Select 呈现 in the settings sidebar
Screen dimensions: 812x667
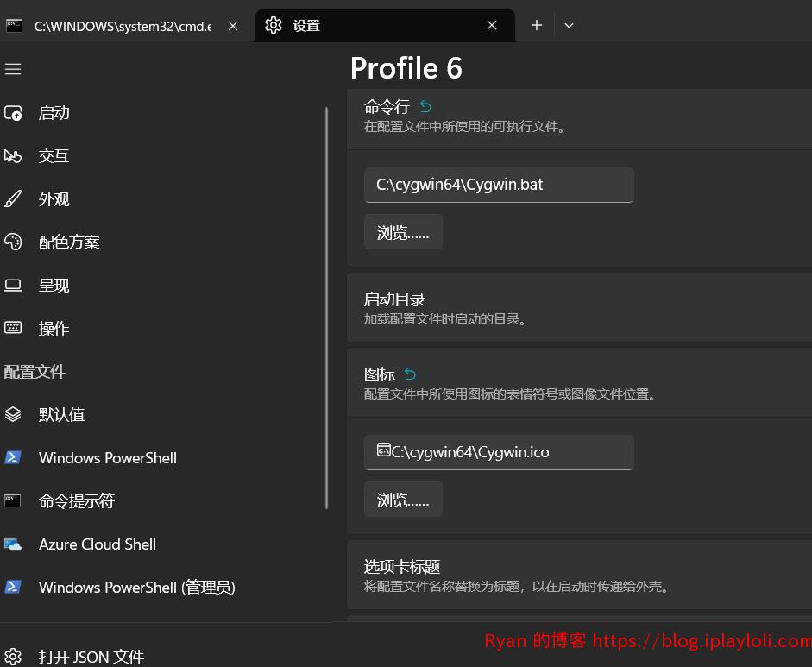(x=161, y=285)
